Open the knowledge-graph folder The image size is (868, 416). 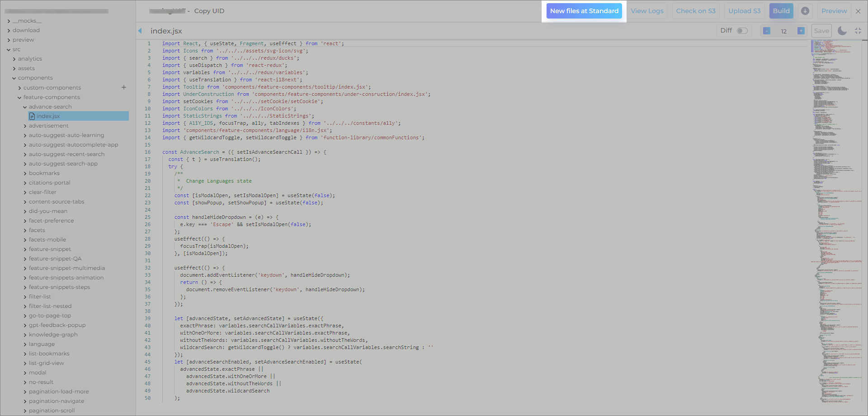point(53,335)
